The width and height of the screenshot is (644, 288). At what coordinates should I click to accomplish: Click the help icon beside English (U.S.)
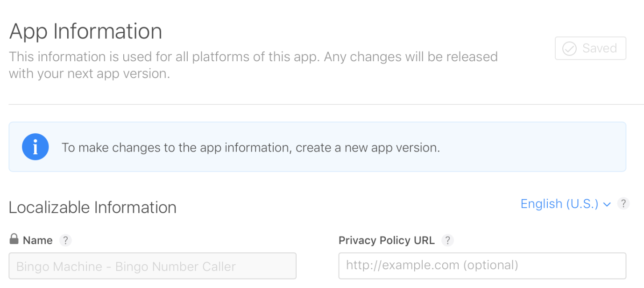[x=623, y=204]
